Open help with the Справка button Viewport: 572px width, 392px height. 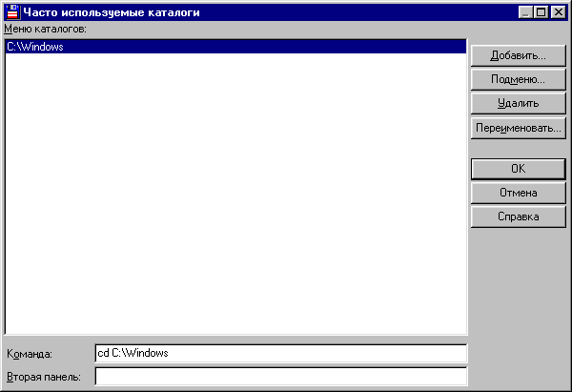519,217
